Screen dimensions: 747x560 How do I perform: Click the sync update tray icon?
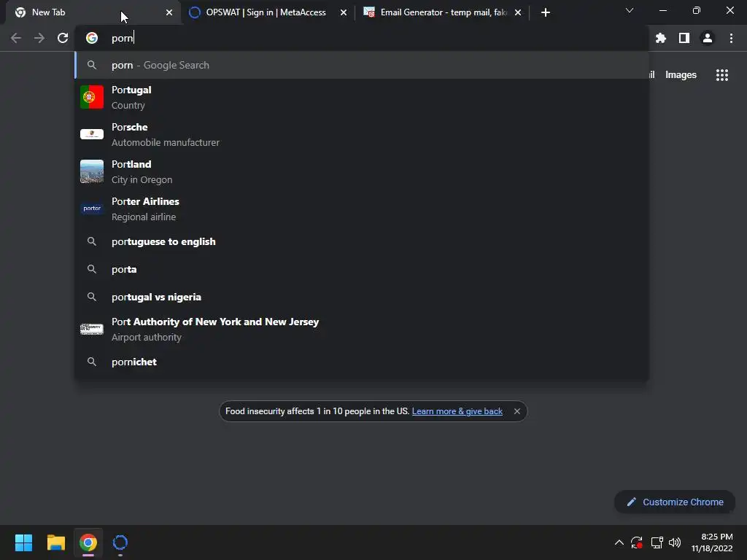(636, 542)
